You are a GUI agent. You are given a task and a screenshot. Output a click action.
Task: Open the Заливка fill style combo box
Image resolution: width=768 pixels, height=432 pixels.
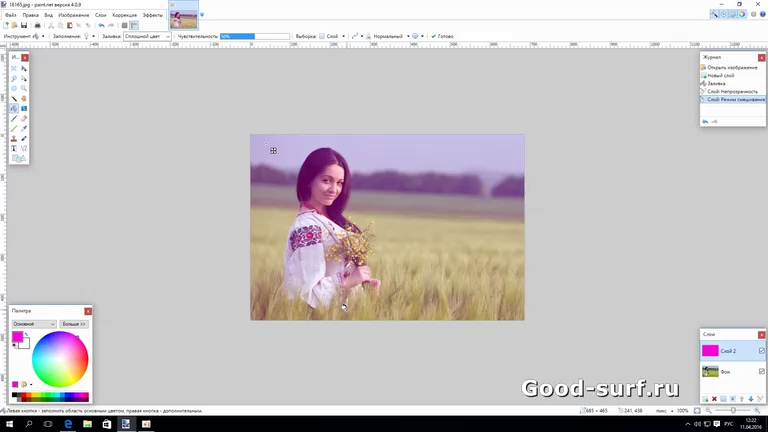tap(147, 36)
